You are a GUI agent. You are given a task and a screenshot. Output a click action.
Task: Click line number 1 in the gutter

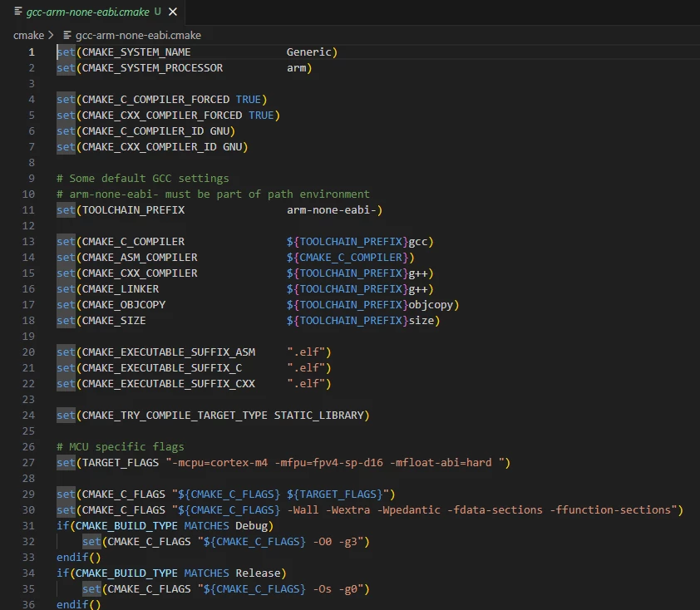[x=32, y=52]
